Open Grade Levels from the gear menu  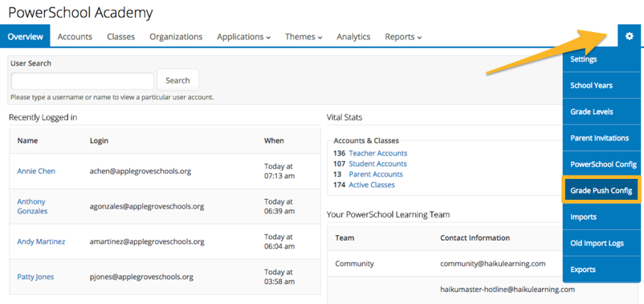click(601, 111)
